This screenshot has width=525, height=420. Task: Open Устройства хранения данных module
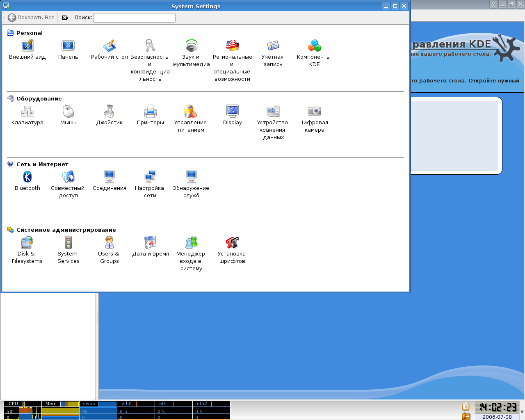pyautogui.click(x=273, y=123)
